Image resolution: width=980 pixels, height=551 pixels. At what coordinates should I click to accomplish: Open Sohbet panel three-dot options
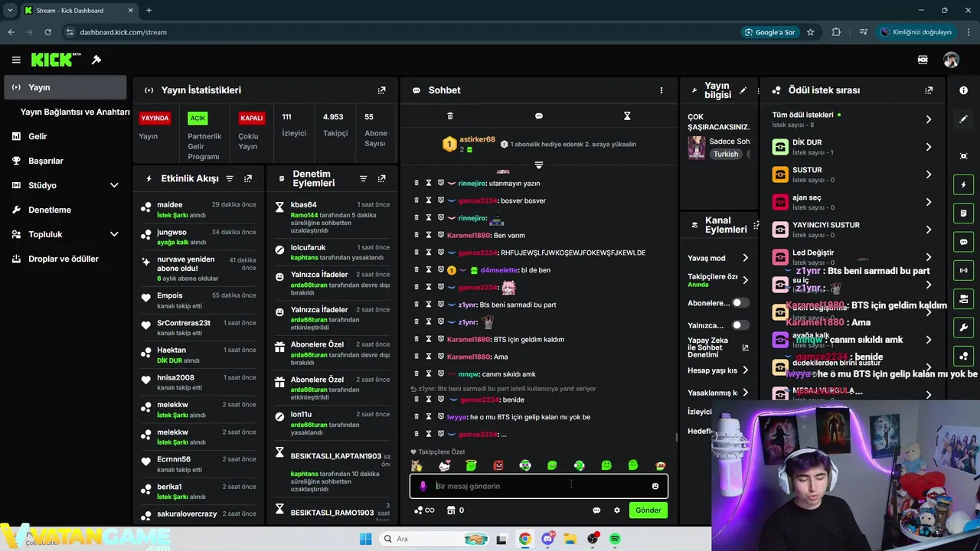pyautogui.click(x=661, y=90)
